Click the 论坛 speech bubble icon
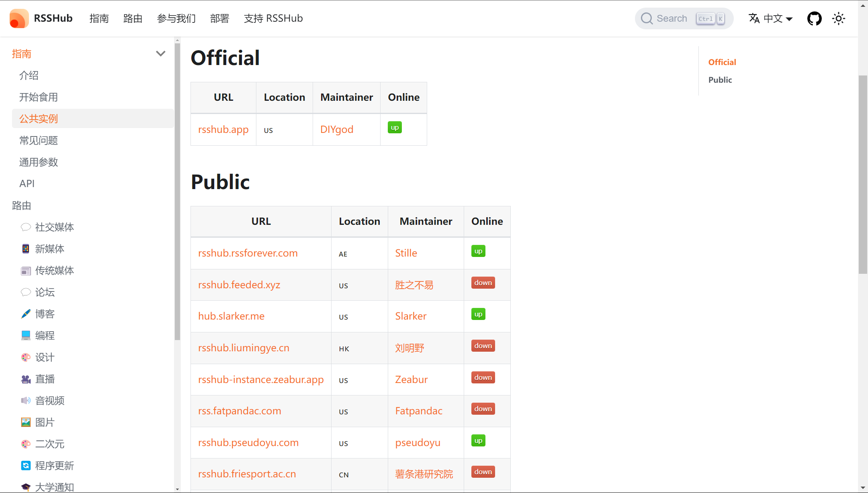868x493 pixels. point(26,292)
